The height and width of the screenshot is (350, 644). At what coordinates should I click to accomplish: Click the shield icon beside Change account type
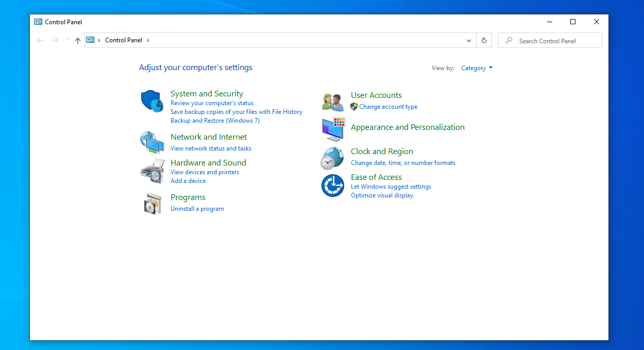click(x=354, y=106)
